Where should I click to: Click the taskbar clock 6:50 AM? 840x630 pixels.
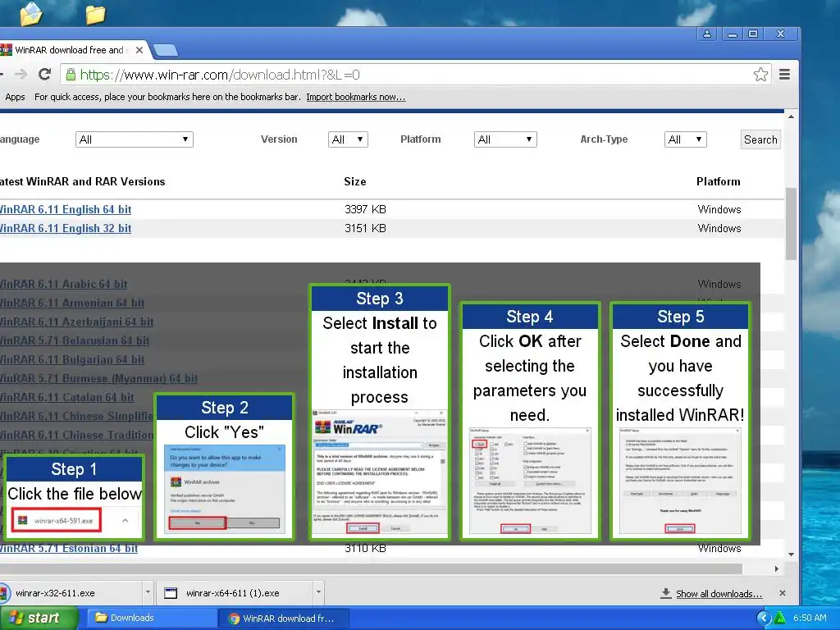[810, 618]
